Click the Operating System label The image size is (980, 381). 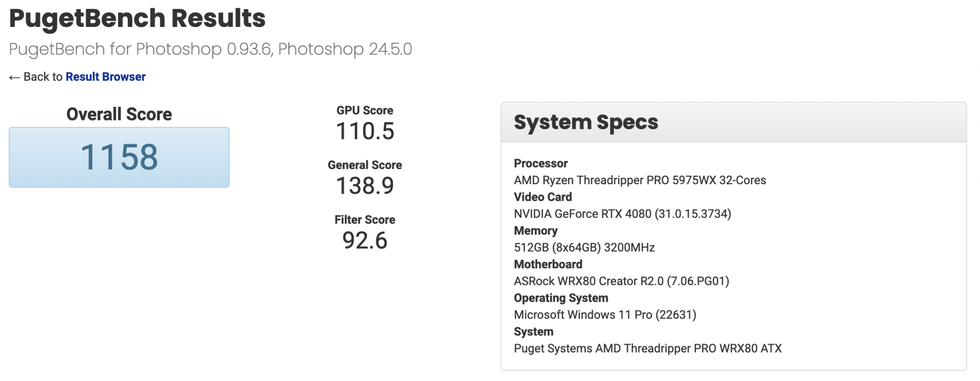click(561, 298)
